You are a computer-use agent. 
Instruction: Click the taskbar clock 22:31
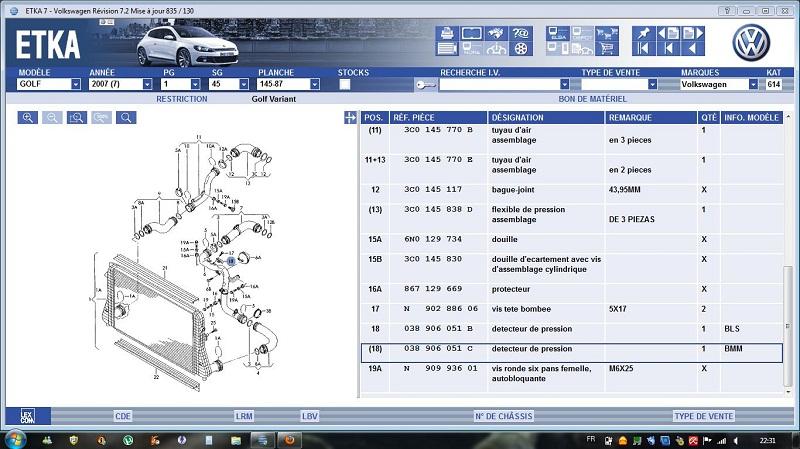pos(767,440)
